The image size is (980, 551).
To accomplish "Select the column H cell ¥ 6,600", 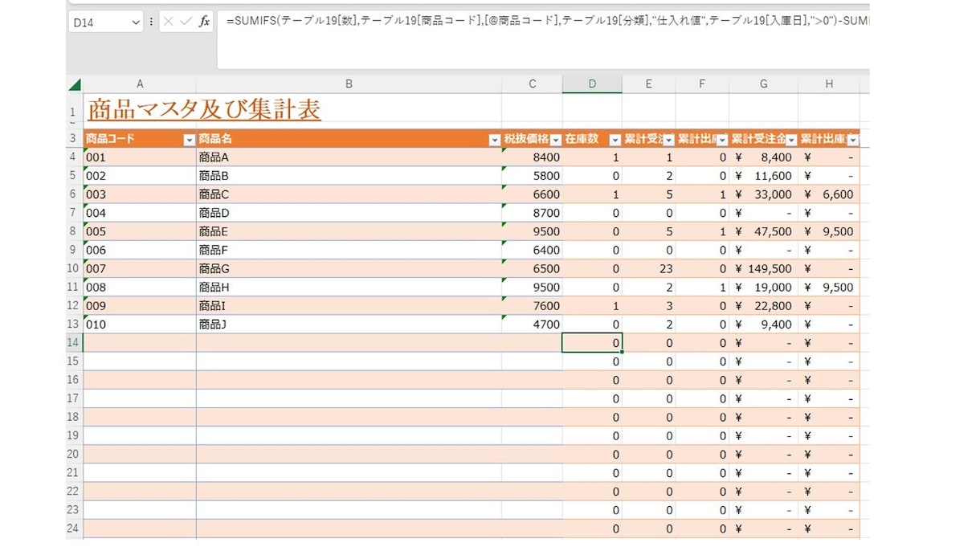I will coord(829,194).
